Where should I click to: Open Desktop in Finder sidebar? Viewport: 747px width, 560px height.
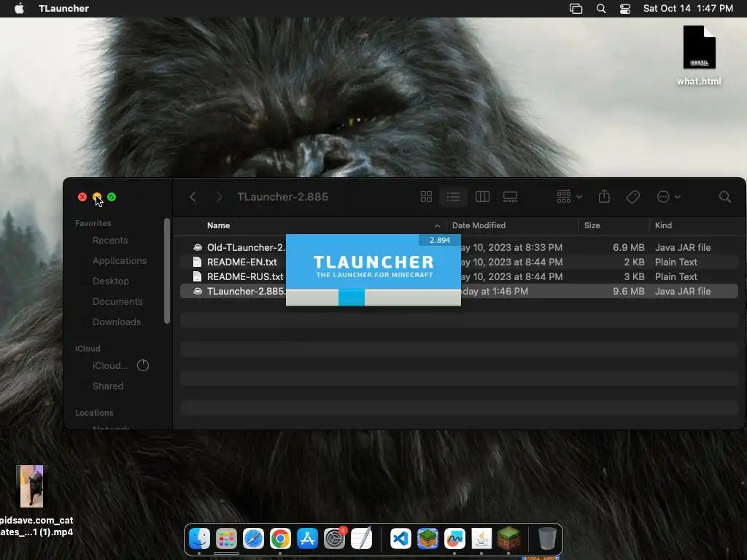click(111, 281)
